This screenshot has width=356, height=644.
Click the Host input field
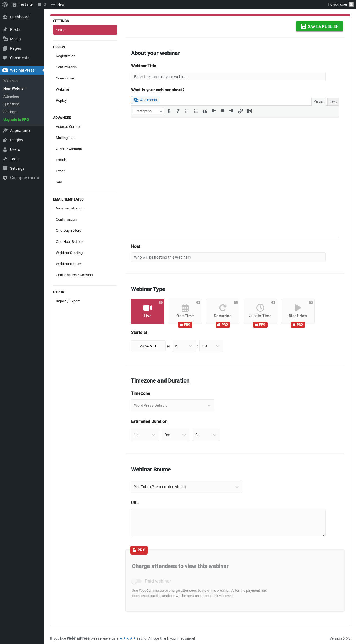tap(228, 257)
